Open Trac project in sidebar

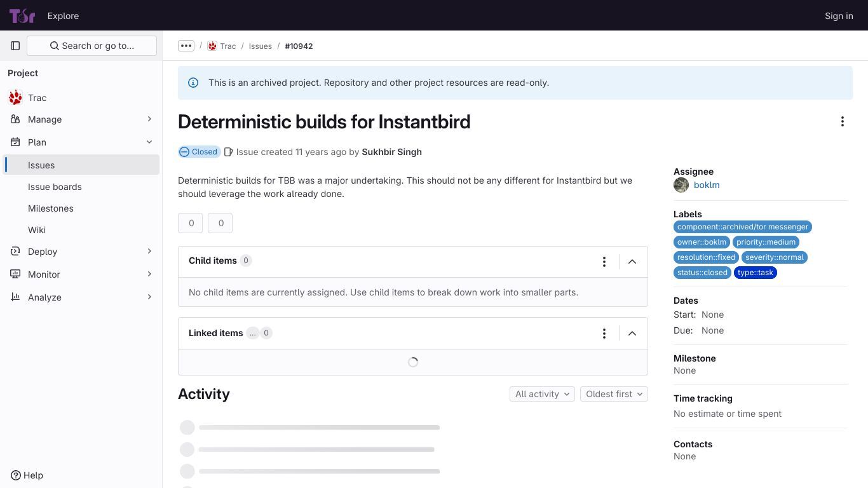click(81, 98)
